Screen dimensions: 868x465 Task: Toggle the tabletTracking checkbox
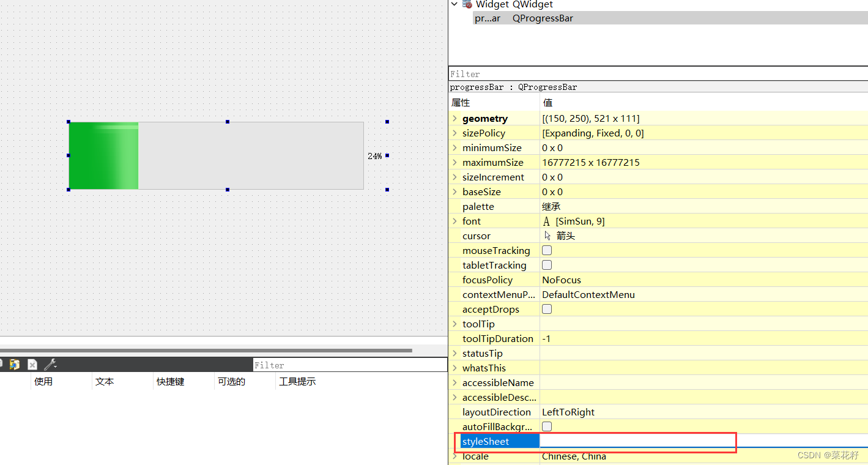click(x=547, y=265)
